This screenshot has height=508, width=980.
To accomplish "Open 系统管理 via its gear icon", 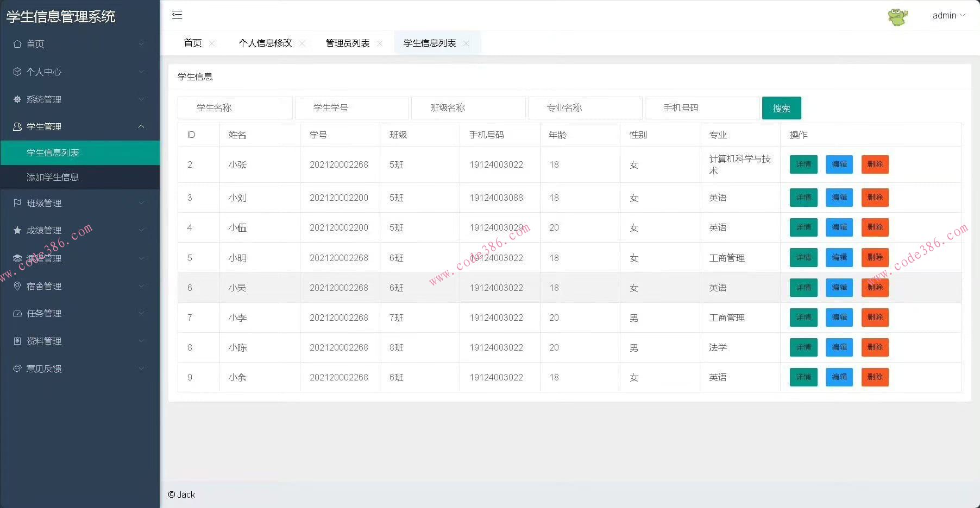I will click(17, 99).
